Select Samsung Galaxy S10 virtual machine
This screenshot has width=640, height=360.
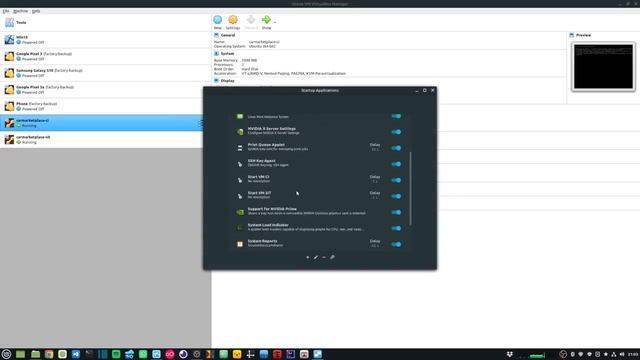(105, 73)
